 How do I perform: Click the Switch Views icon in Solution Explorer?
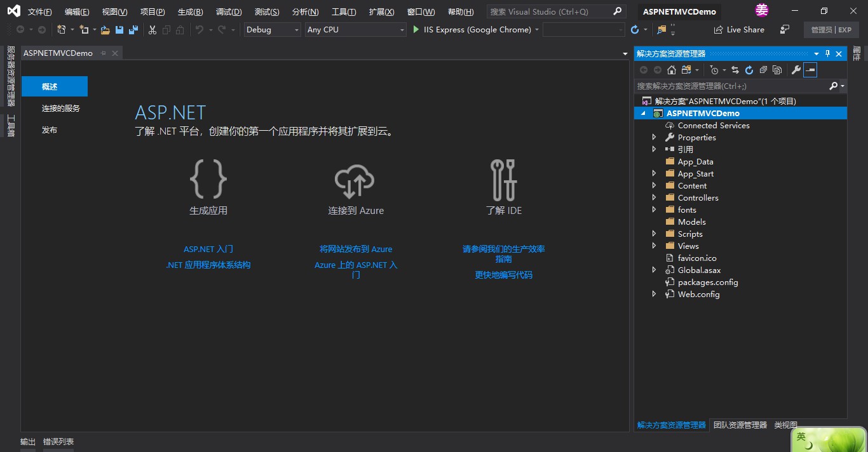pos(686,70)
